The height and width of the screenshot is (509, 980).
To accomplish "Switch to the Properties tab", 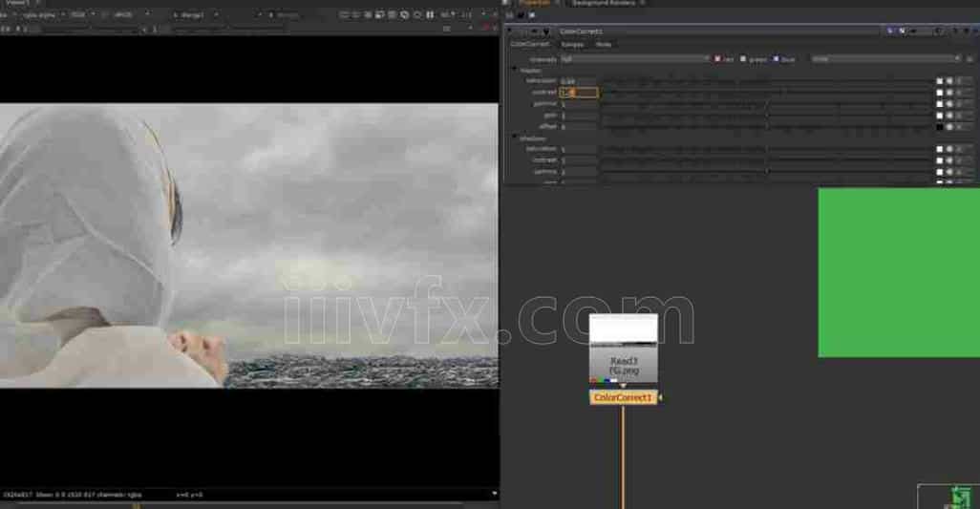I will [533, 3].
